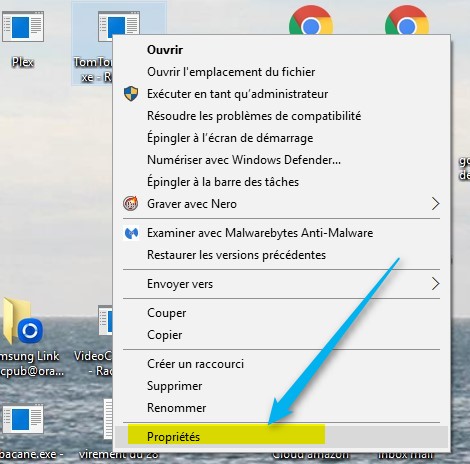Select the virement du 28 document icon
470x464 pixels.
(x=108, y=419)
